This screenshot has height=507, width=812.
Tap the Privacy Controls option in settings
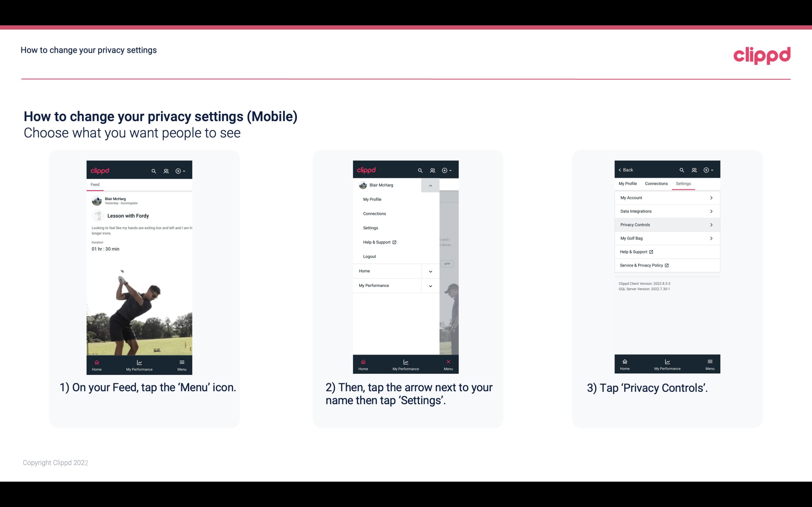coord(667,224)
